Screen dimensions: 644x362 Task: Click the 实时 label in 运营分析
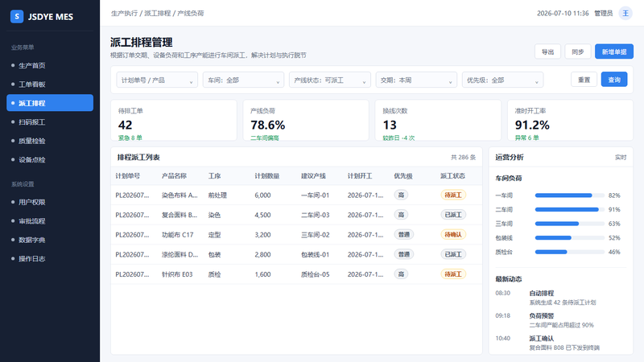pyautogui.click(x=621, y=157)
